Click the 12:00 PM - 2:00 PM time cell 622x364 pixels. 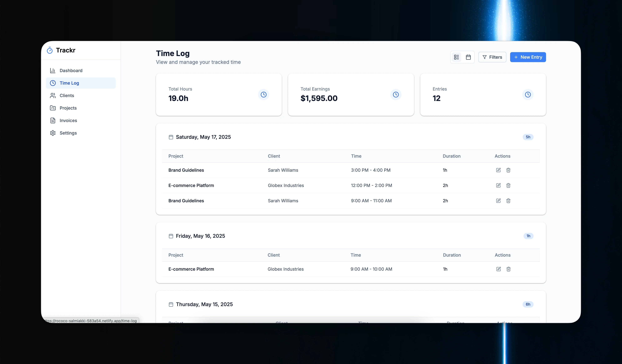[x=371, y=185]
